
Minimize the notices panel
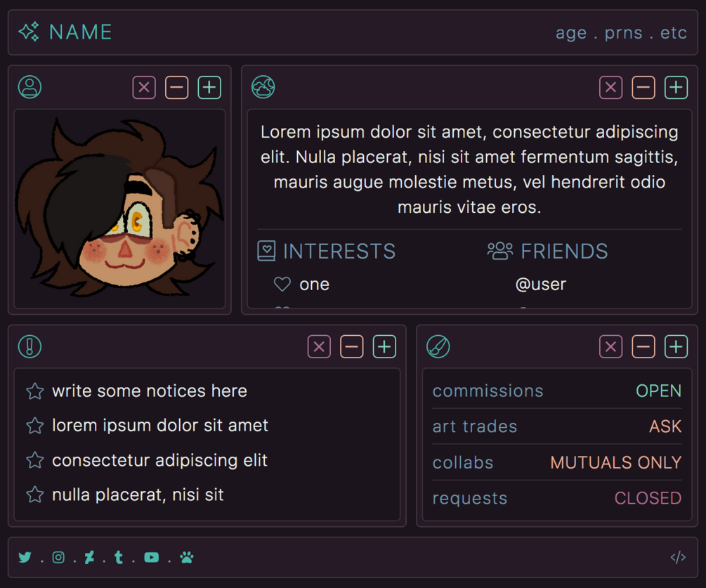(351, 346)
